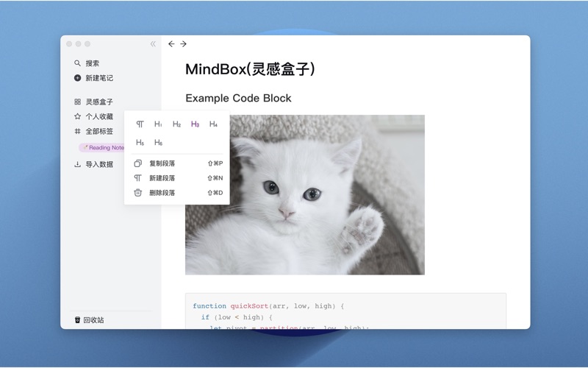This screenshot has height=368, width=588.
Task: Click the plus icon for 新建笔记
Action: tap(77, 78)
